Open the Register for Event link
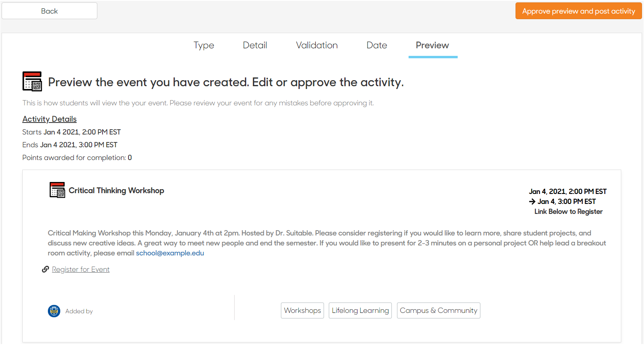The width and height of the screenshot is (644, 346). [x=81, y=269]
